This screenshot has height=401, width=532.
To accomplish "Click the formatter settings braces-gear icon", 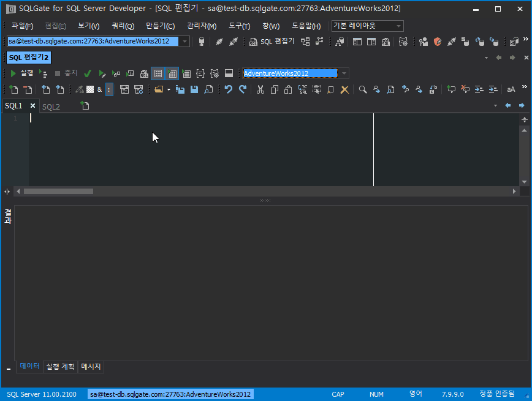I will click(215, 73).
